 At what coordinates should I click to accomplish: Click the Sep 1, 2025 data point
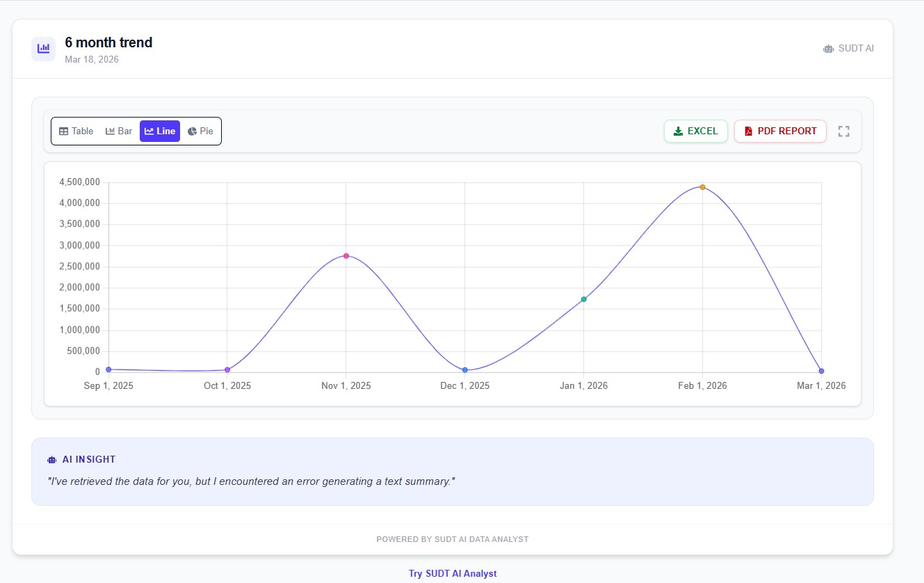[108, 369]
